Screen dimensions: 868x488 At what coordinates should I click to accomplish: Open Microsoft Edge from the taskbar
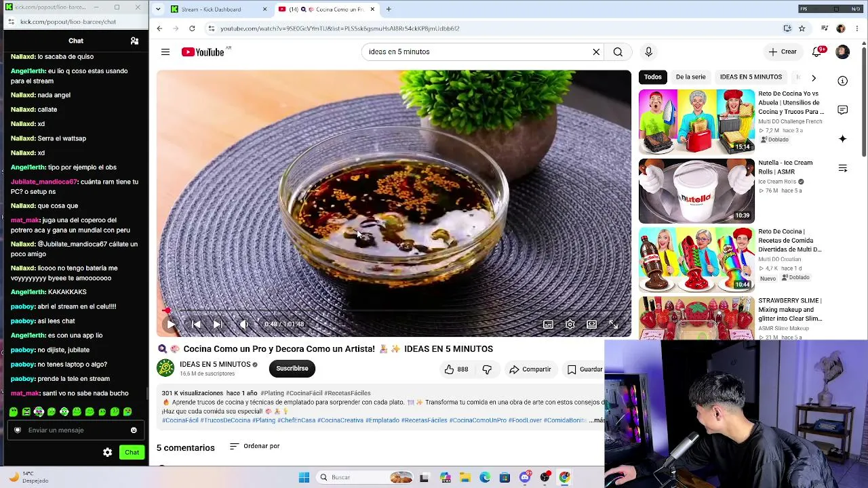pyautogui.click(x=485, y=477)
